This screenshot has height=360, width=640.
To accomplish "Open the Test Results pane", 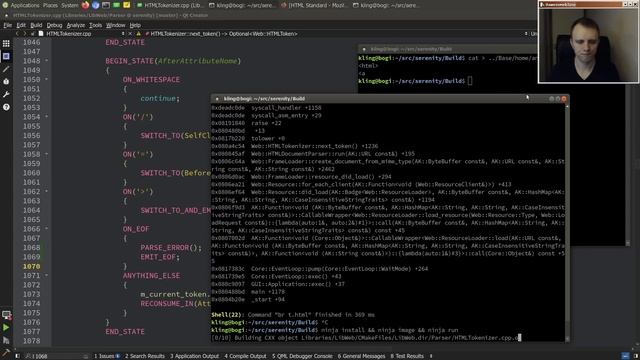I will point(407,356).
